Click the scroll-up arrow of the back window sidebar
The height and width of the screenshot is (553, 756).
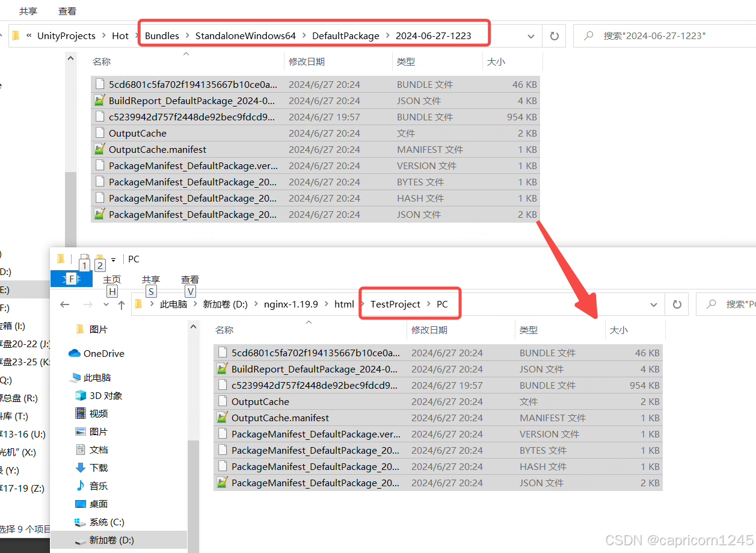pos(71,58)
